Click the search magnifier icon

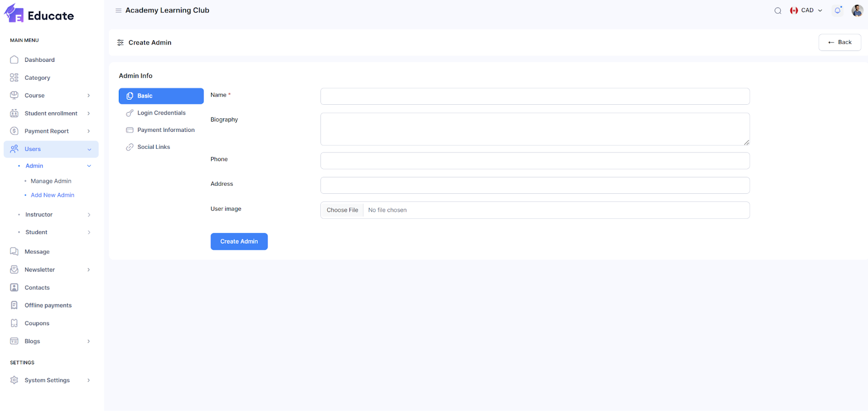(777, 11)
